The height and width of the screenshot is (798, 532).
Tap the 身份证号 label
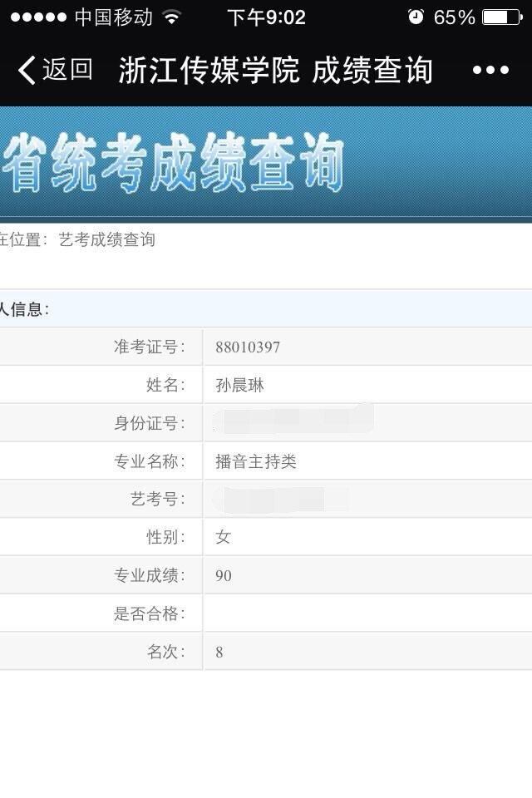[149, 423]
